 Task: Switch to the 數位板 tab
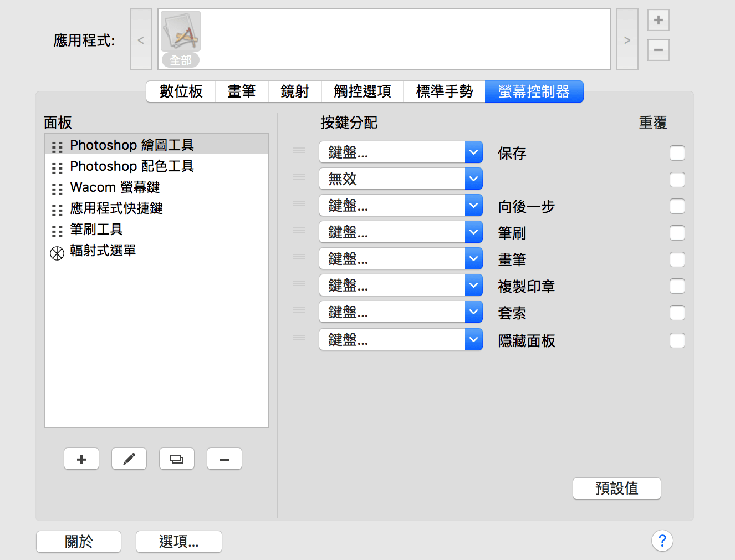tap(181, 91)
